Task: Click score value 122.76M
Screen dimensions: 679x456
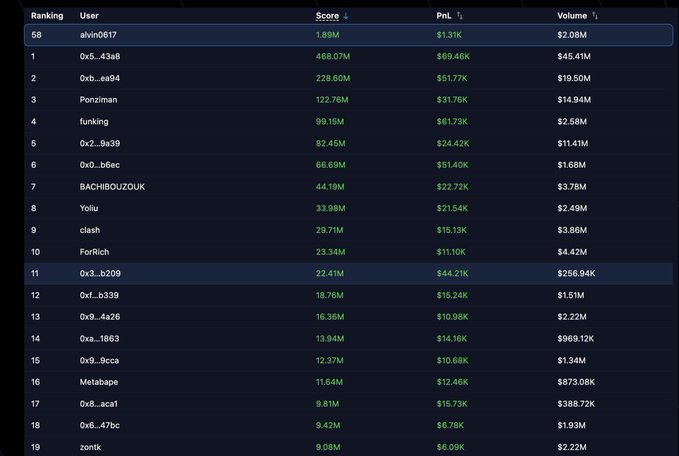Action: [332, 100]
